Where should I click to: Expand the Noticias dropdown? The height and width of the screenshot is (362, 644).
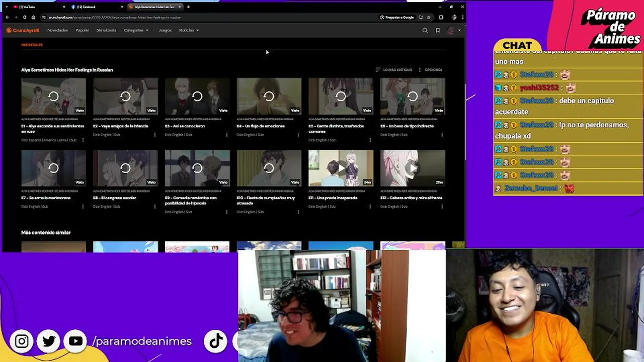(189, 30)
